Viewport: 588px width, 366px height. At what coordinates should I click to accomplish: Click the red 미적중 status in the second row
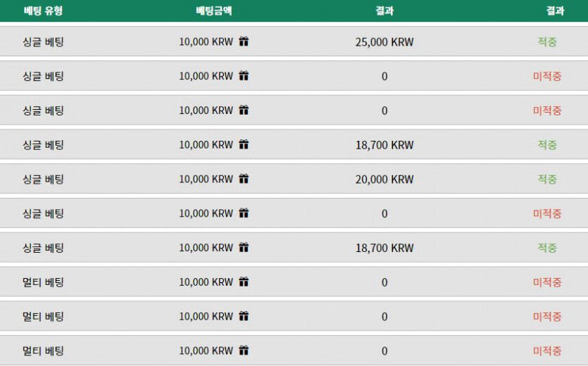click(547, 76)
